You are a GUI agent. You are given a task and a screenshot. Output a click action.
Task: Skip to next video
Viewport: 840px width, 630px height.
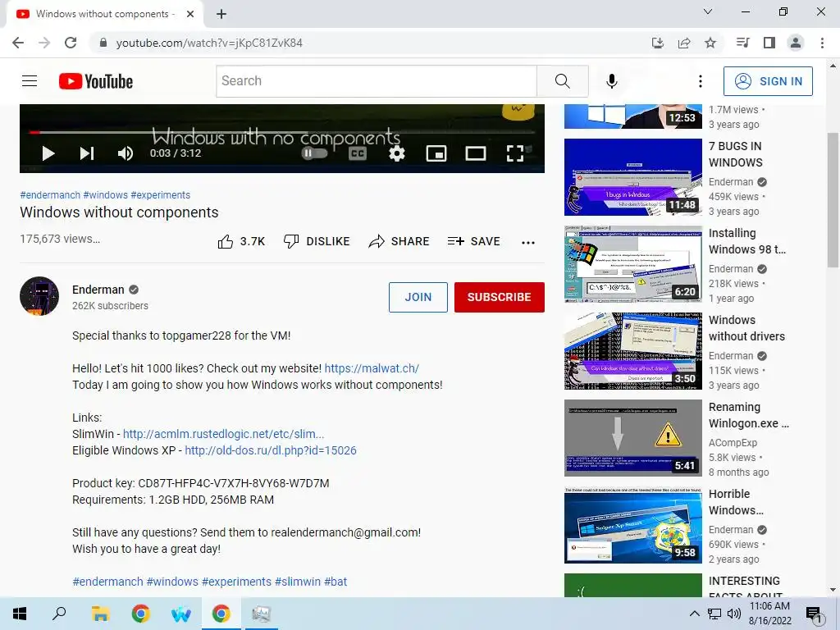pyautogui.click(x=87, y=153)
